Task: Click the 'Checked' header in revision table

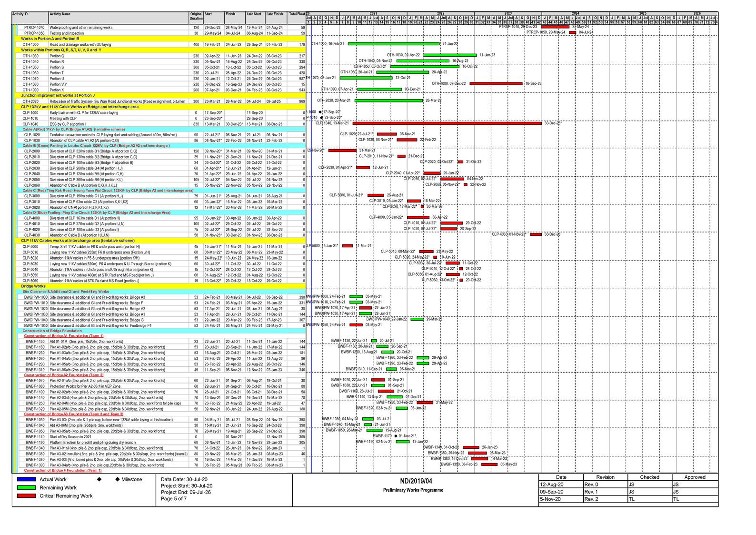Action: pyautogui.click(x=649, y=477)
